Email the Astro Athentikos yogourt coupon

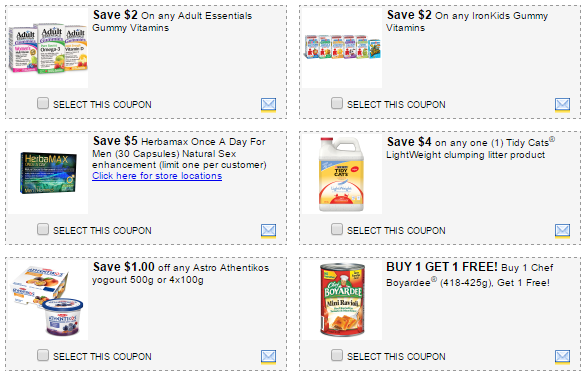(268, 357)
